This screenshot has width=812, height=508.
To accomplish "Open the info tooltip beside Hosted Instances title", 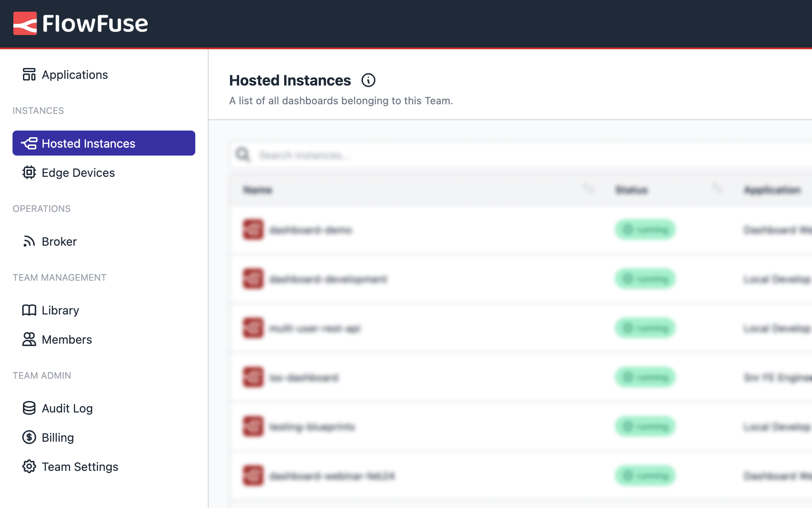I will point(368,80).
